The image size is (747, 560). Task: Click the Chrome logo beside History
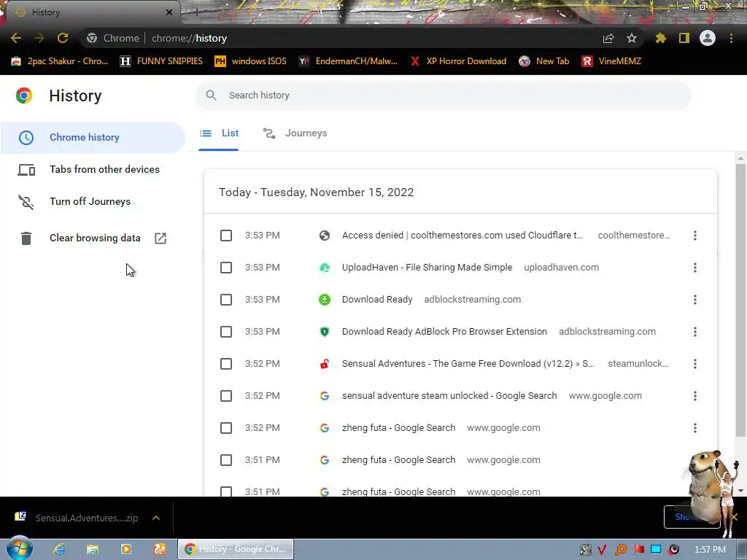coord(24,96)
